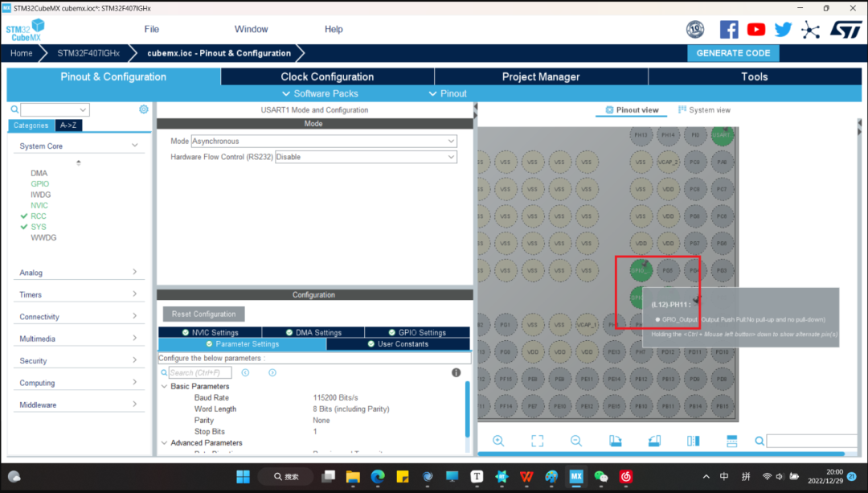Open the User Constants tab
The height and width of the screenshot is (493, 868).
click(x=398, y=344)
